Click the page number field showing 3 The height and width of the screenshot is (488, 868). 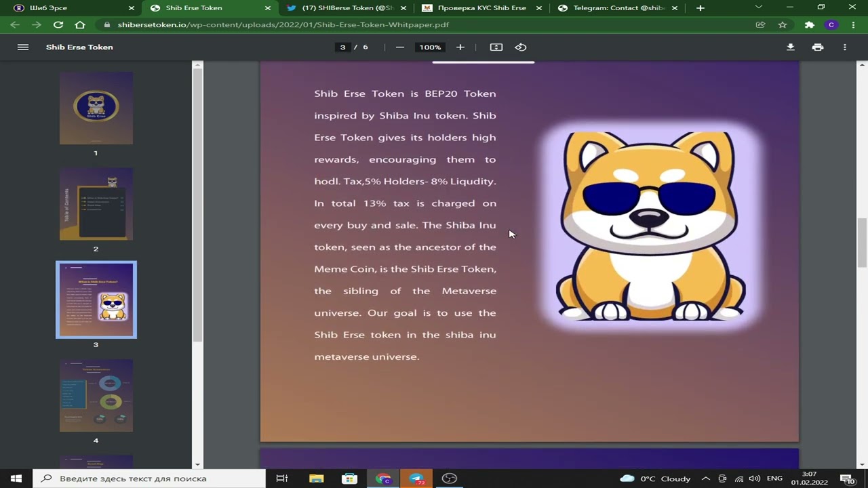[342, 47]
